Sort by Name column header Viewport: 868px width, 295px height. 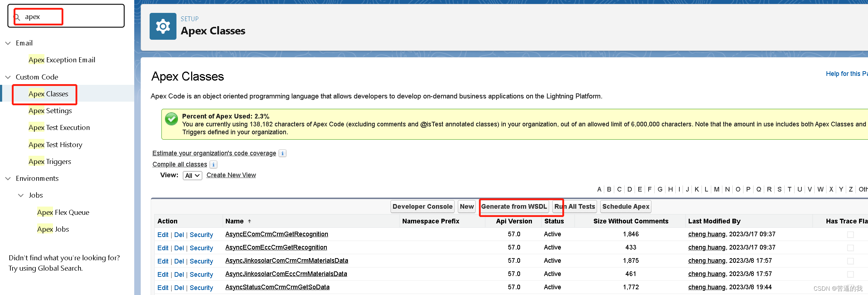pyautogui.click(x=234, y=221)
